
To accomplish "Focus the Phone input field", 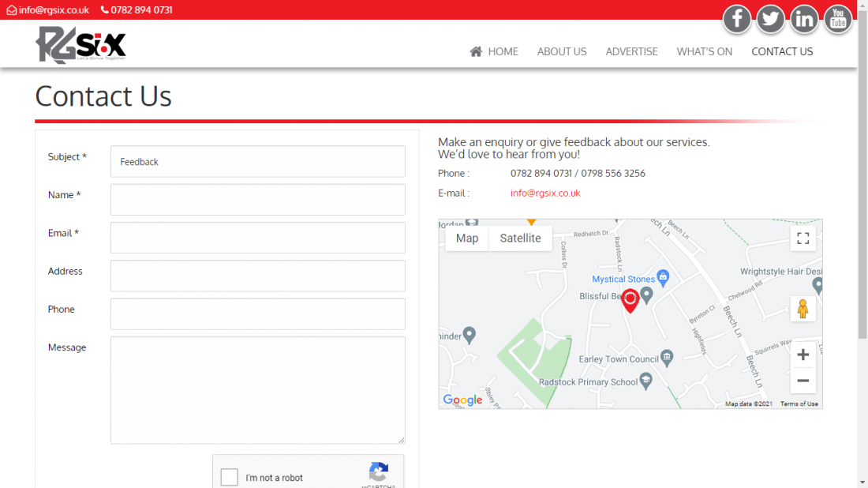I will (x=258, y=314).
